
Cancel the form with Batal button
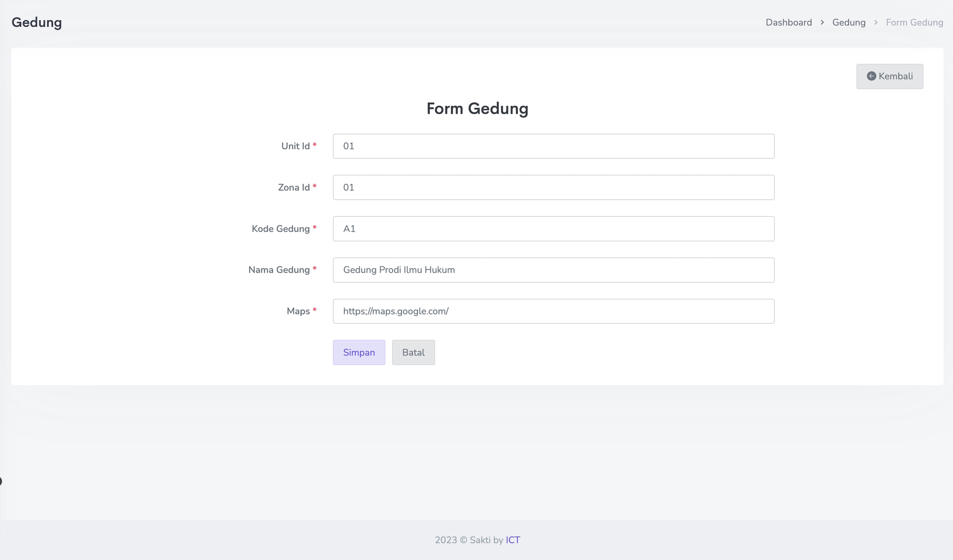pyautogui.click(x=413, y=352)
